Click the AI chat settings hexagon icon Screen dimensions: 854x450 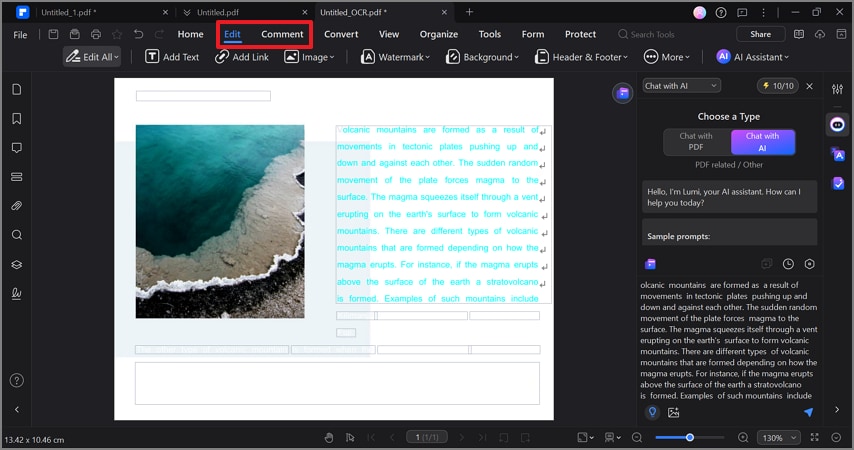click(810, 264)
